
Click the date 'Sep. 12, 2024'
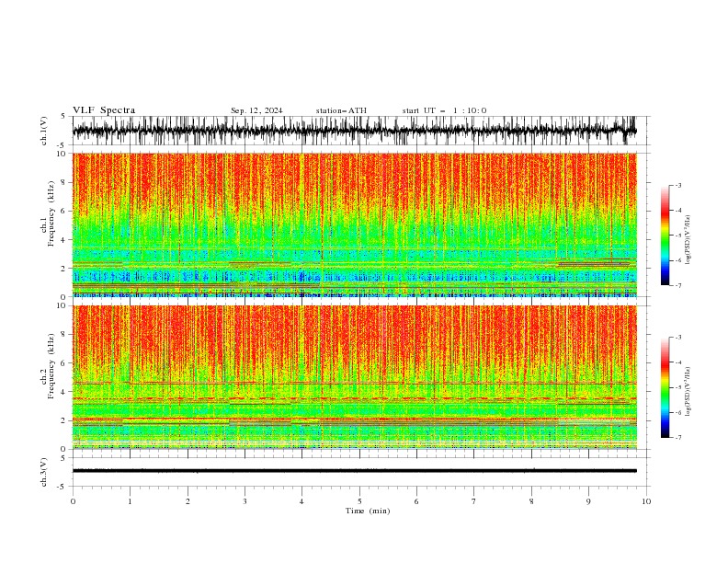[256, 110]
